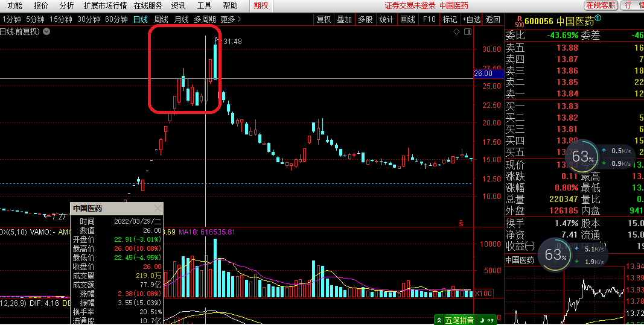Image resolution: width=644 pixels, height=325 pixels.
Task: Click the 卖三 price 13.86
Action: (x=567, y=71)
